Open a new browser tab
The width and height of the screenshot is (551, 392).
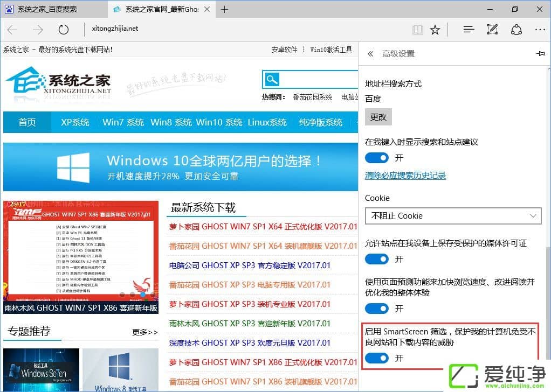pyautogui.click(x=224, y=9)
